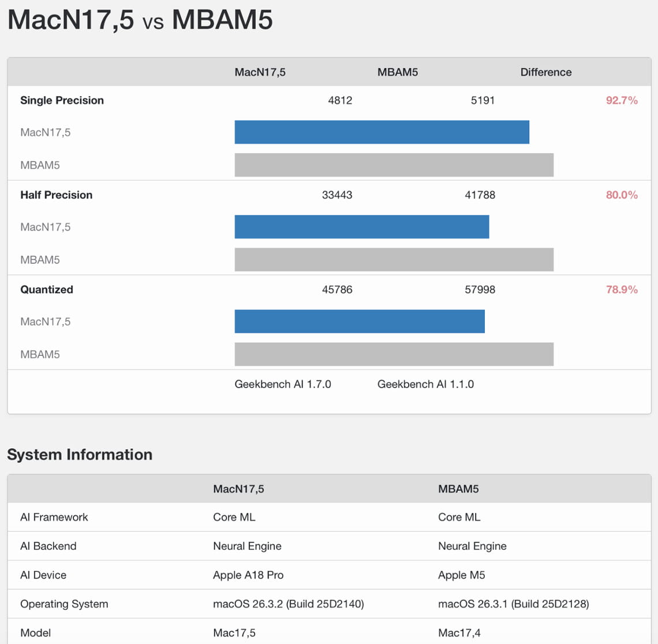
Task: Select the blue Half Precision score bar
Action: (x=361, y=227)
